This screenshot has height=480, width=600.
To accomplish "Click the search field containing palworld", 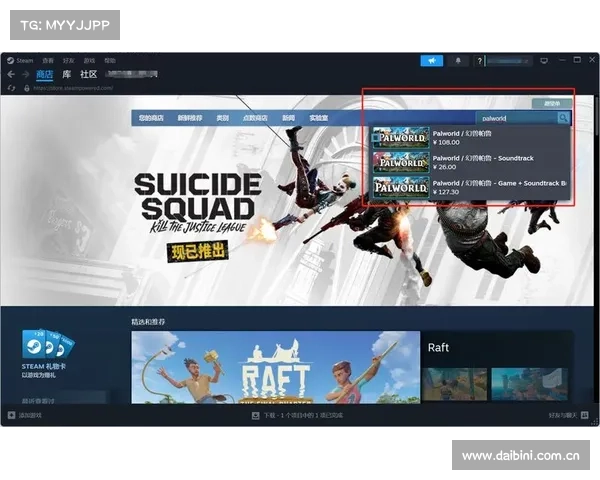I will click(x=517, y=118).
